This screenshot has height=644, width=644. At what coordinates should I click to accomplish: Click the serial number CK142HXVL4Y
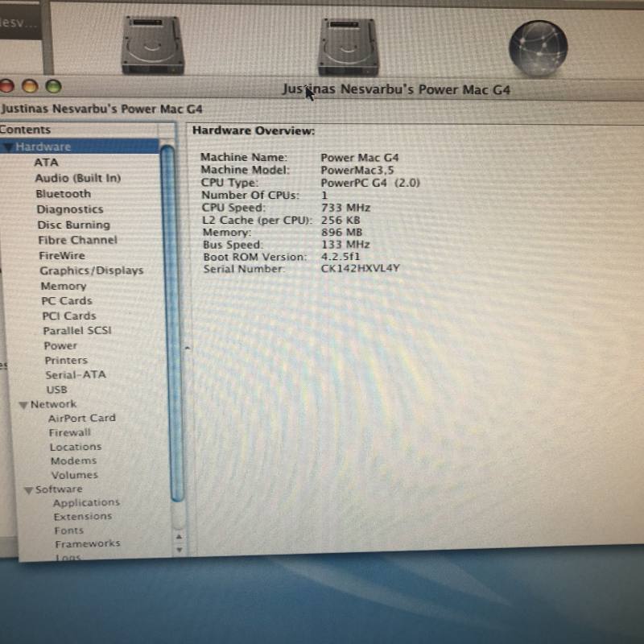point(360,269)
